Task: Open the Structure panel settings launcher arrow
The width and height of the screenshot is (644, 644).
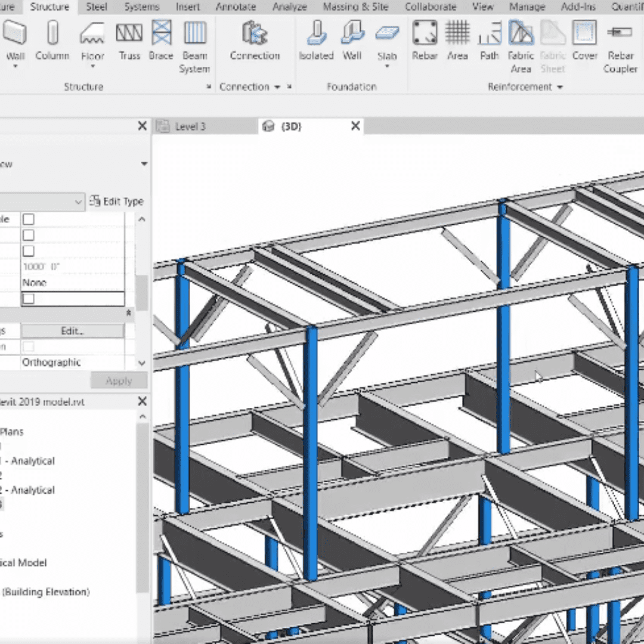Action: click(x=209, y=86)
